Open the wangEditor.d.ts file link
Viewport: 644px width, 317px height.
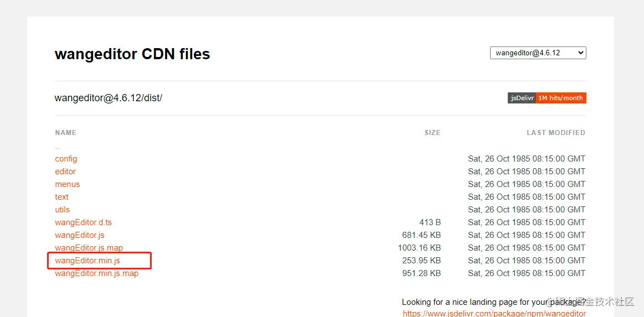pyautogui.click(x=84, y=222)
